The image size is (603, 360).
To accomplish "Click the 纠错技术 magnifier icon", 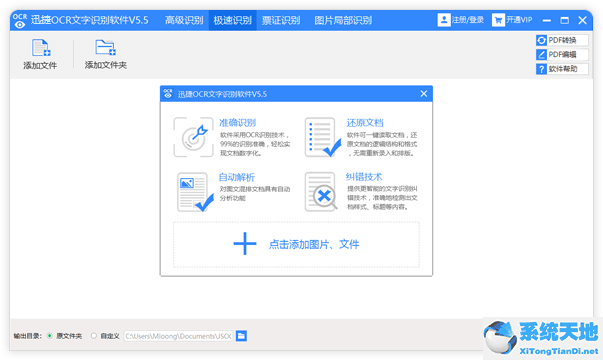I will coord(321,192).
